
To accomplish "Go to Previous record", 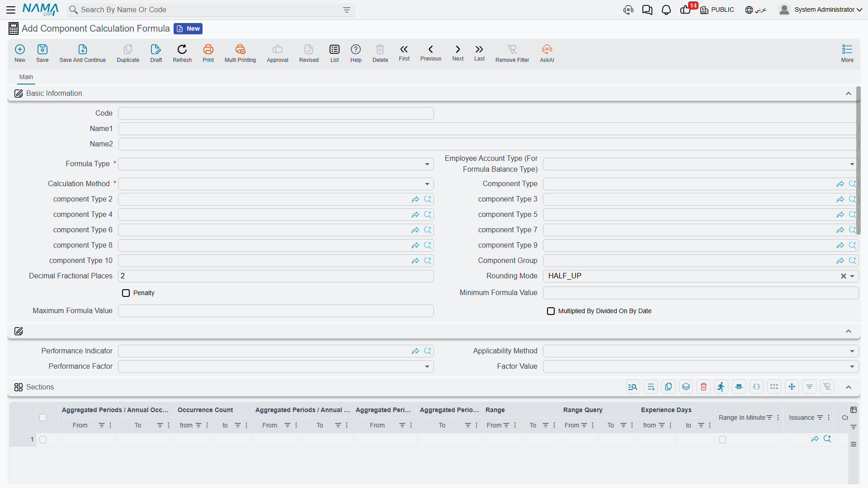I will pyautogui.click(x=431, y=53).
